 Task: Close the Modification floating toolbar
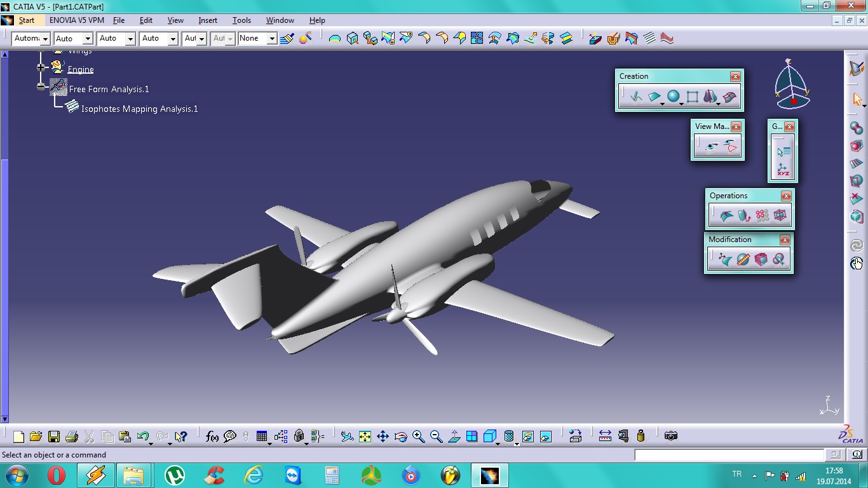click(785, 240)
